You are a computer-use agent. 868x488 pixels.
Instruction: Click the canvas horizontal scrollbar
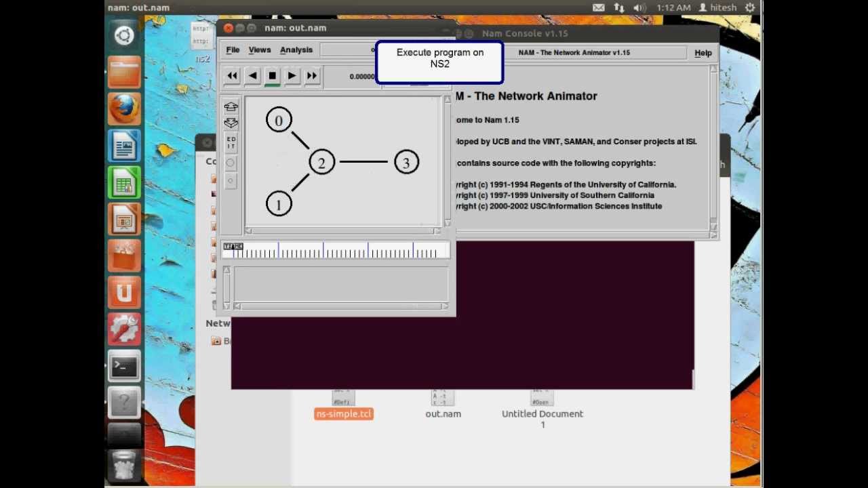(343, 231)
